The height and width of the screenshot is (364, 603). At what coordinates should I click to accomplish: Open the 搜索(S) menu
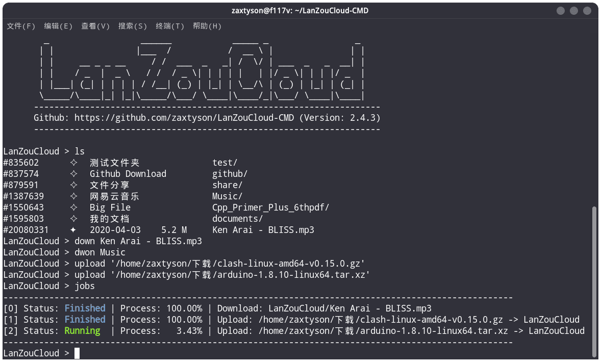tap(133, 26)
